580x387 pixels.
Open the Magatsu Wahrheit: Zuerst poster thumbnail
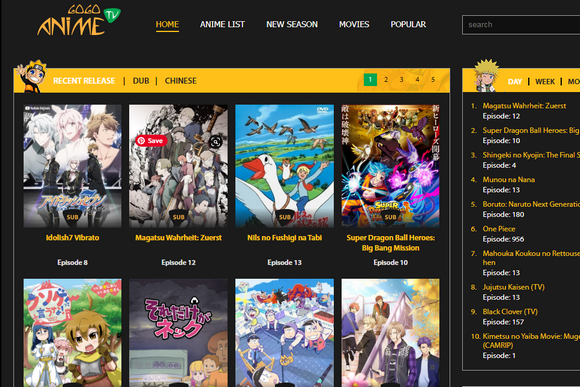[x=178, y=166]
